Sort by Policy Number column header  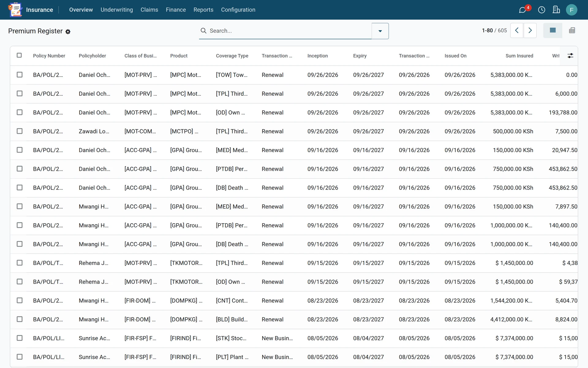coord(49,56)
